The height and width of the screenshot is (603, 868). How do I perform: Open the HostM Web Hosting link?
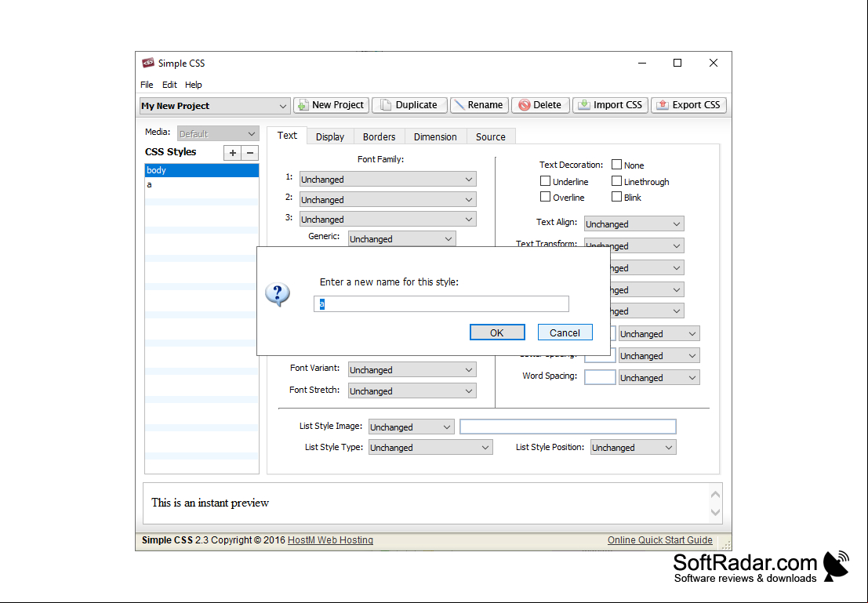(x=330, y=539)
